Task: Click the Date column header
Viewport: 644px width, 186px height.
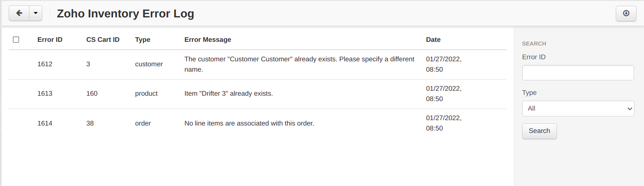Action: [433, 40]
